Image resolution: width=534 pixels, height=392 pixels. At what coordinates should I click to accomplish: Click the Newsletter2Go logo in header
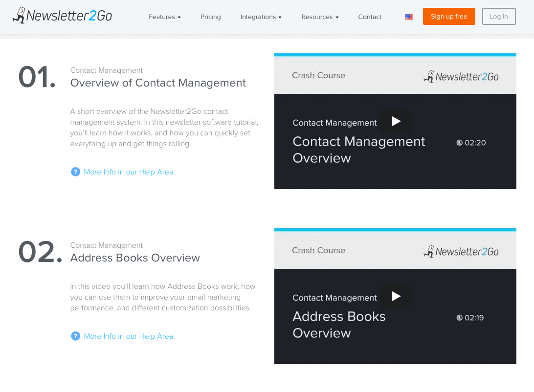click(x=62, y=16)
